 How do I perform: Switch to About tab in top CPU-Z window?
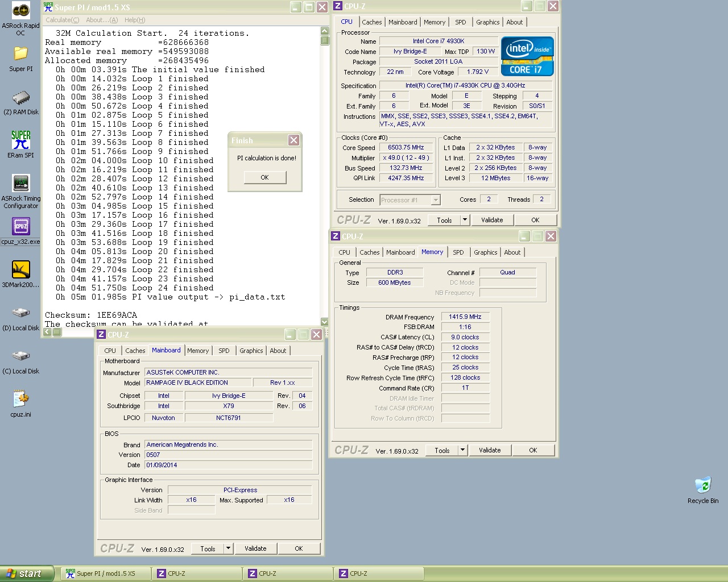515,22
